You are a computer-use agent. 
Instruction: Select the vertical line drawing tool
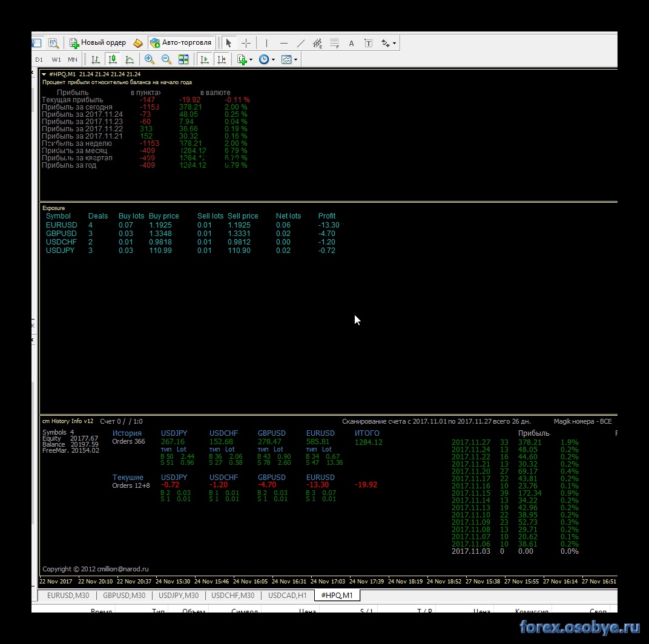coord(266,42)
